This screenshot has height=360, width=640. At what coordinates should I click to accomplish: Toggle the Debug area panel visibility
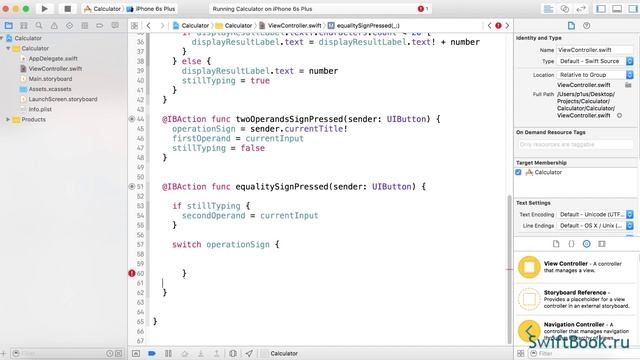[617, 9]
